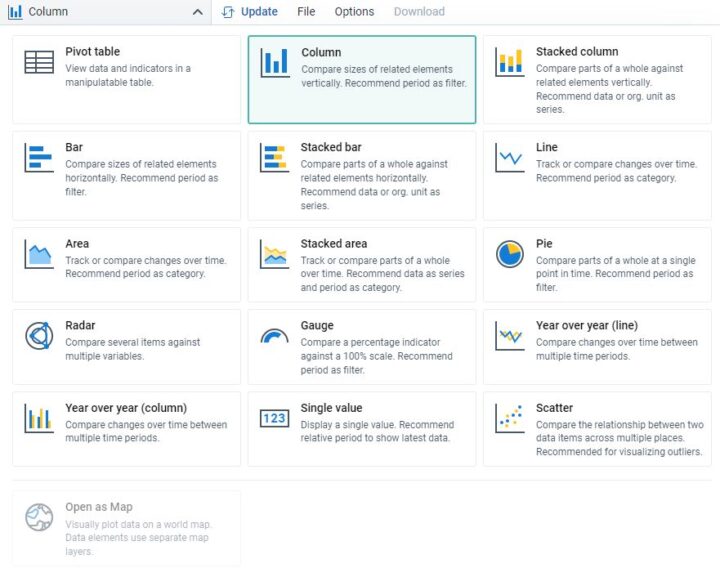Pick the Gauge chart icon
Viewport: 720px width, 577px height.
274,336
